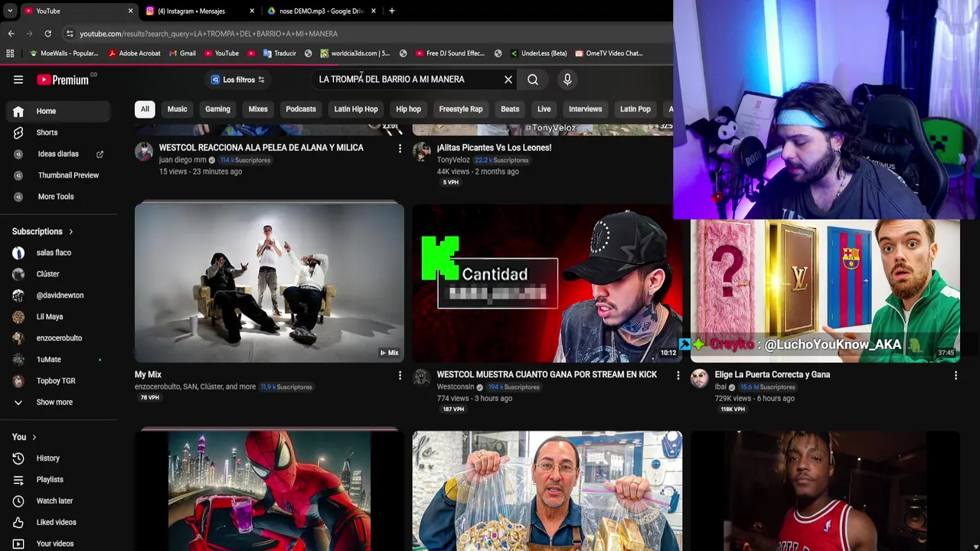The image size is (980, 551).
Task: Select the Beats chip
Action: click(x=510, y=109)
